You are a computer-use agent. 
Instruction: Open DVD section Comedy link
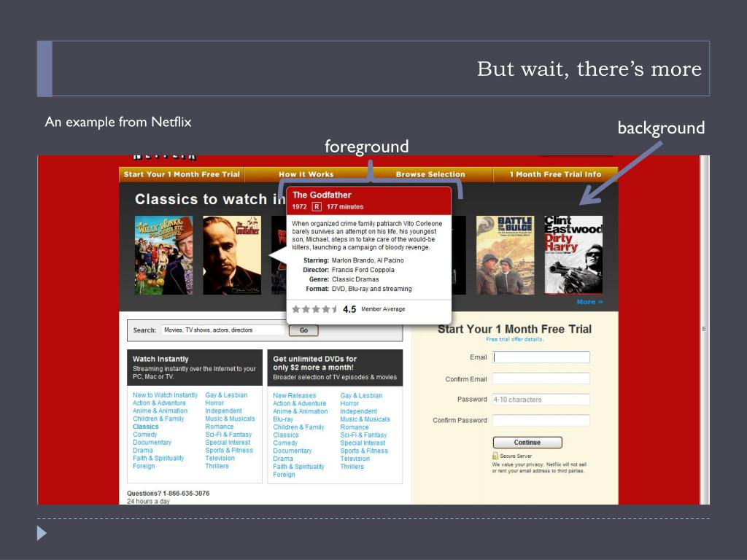(285, 443)
